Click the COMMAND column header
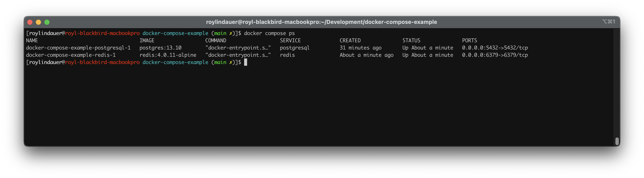This screenshot has width=644, height=178. click(x=216, y=41)
